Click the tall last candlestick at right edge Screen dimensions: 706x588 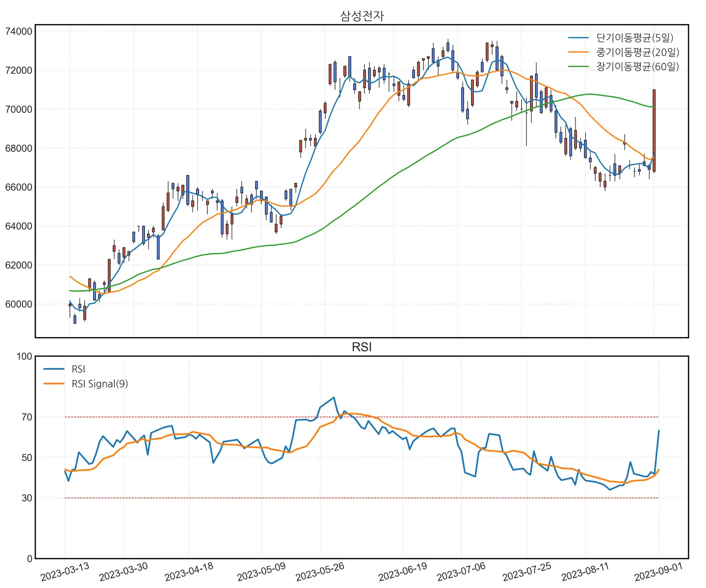[654, 131]
